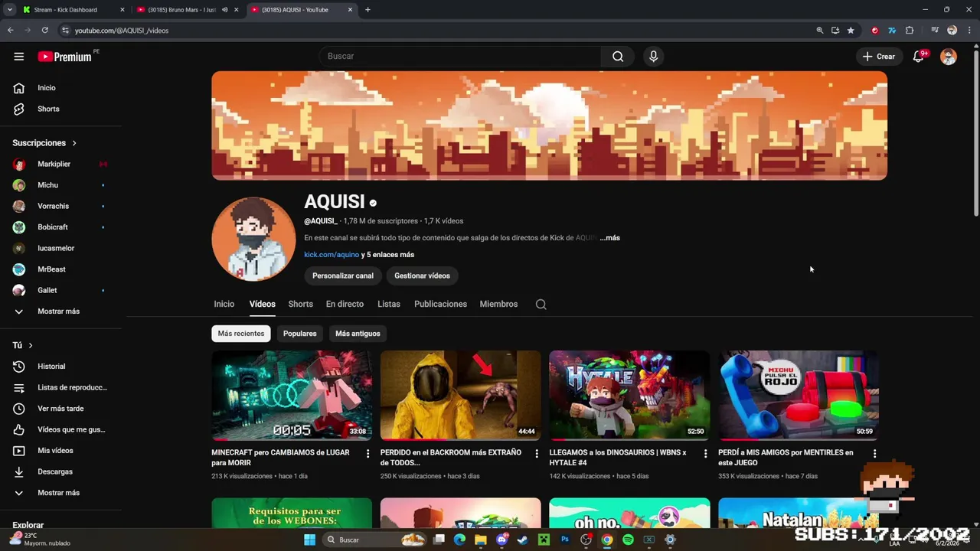Select the Más recientes filter chip
980x551 pixels.
click(240, 334)
